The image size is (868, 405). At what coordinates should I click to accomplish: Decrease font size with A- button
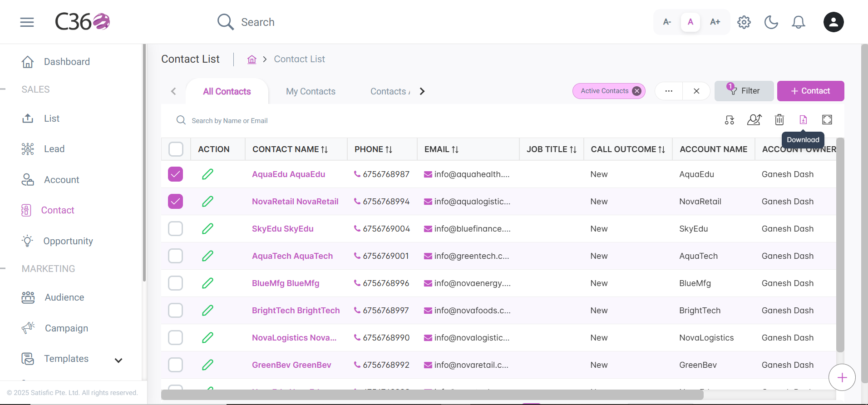point(667,22)
